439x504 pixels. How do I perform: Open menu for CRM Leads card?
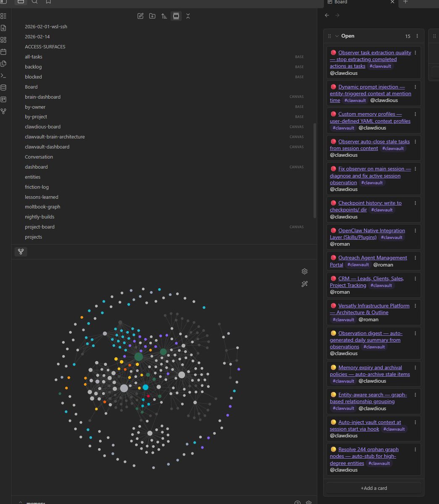click(x=415, y=278)
